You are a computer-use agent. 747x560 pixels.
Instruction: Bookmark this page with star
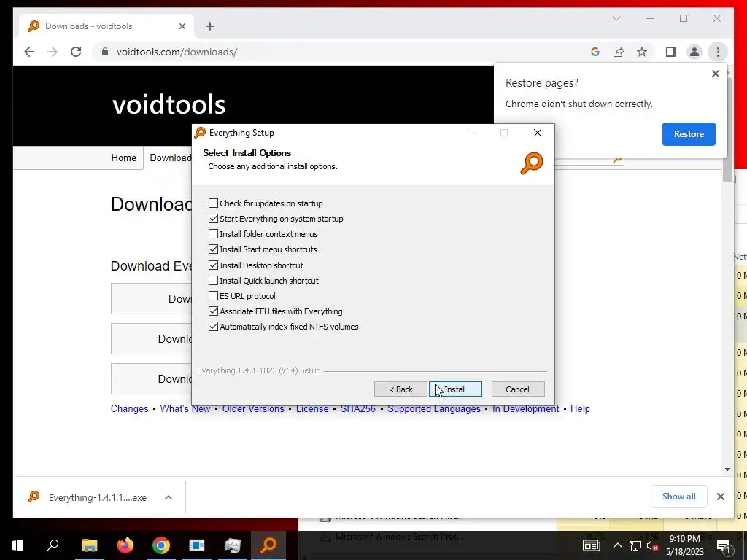coord(642,52)
